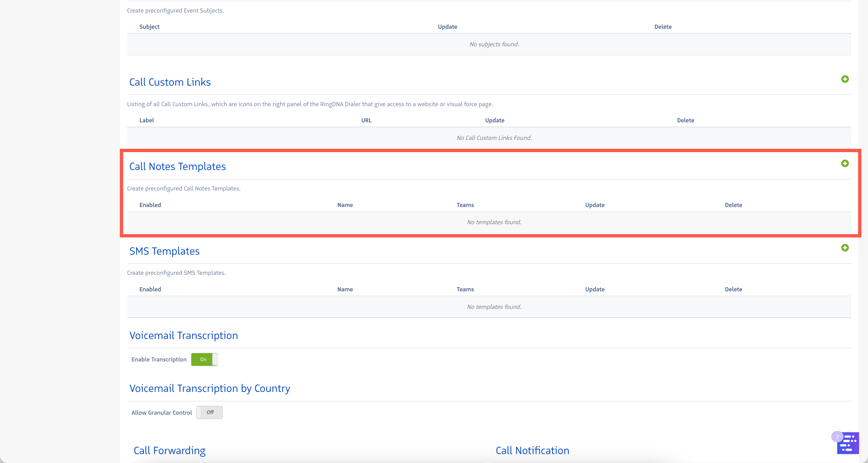Click Enabled column in SMS Templates table
Image resolution: width=868 pixels, height=463 pixels.
pyautogui.click(x=150, y=289)
